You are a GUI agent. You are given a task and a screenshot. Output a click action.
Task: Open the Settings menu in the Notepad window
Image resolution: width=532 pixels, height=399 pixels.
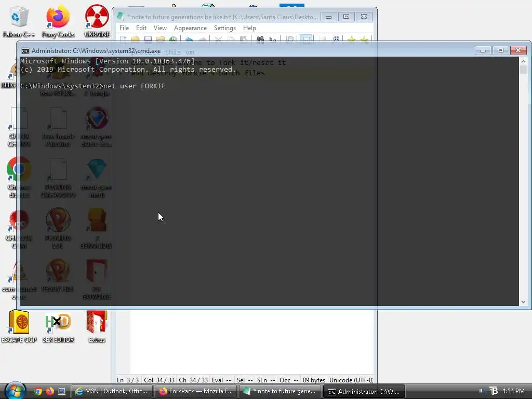[224, 28]
